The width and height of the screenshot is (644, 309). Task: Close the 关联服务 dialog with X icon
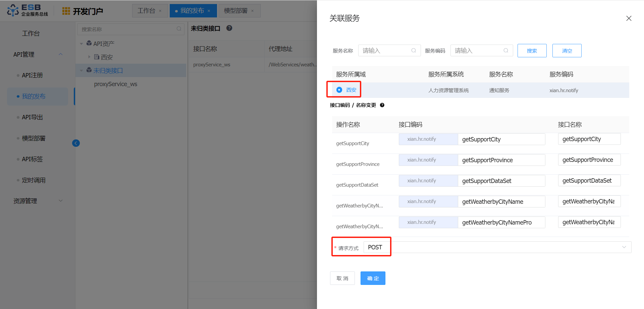629,18
